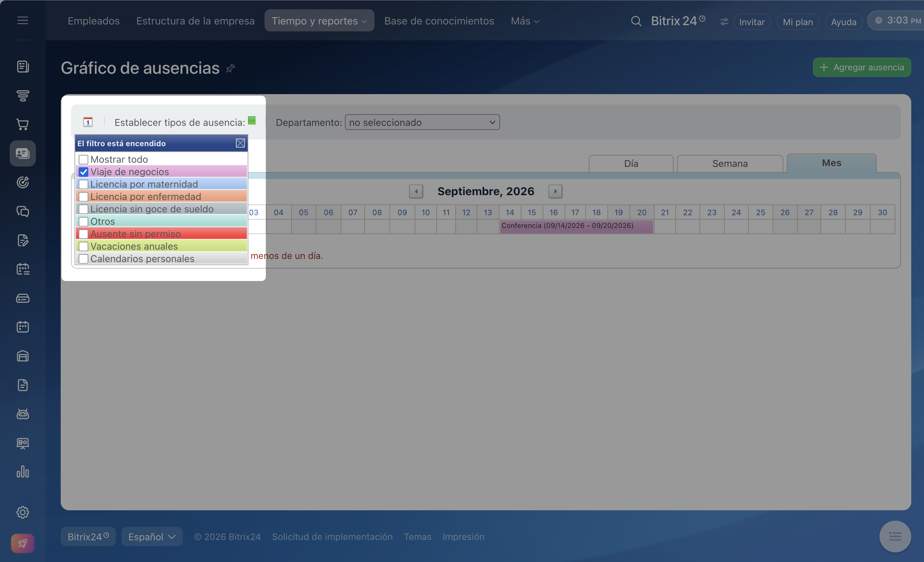Click the calendar date icon in filter bar
This screenshot has width=924, height=562.
pyautogui.click(x=88, y=122)
